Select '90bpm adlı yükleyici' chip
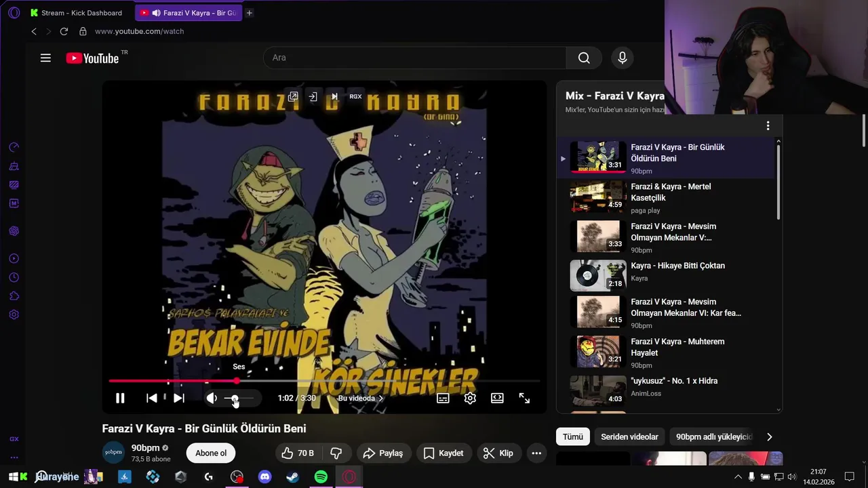Image resolution: width=868 pixels, height=488 pixels. coord(714,437)
